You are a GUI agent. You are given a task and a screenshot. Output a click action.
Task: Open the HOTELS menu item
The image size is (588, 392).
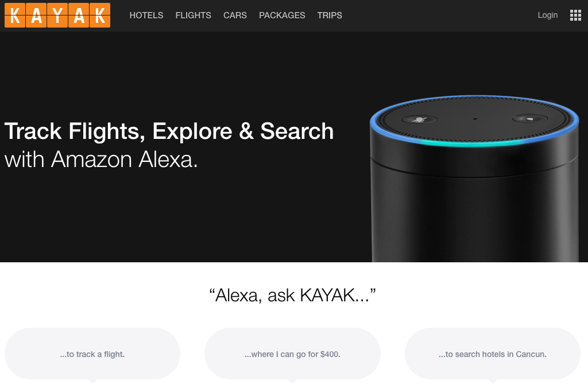[x=146, y=15]
